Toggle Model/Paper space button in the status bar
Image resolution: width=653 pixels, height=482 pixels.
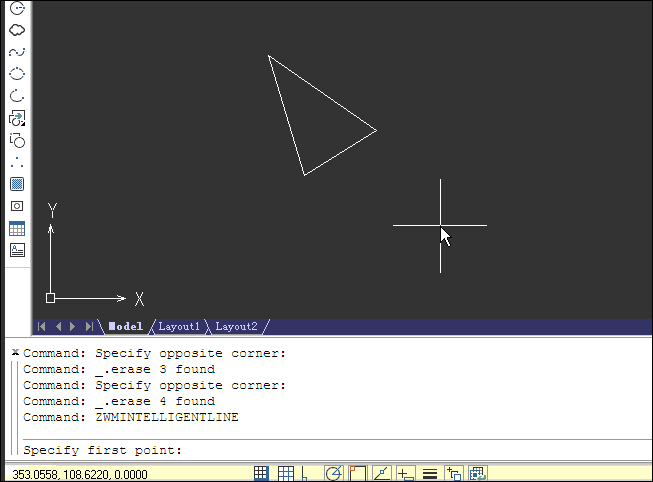pos(478,474)
